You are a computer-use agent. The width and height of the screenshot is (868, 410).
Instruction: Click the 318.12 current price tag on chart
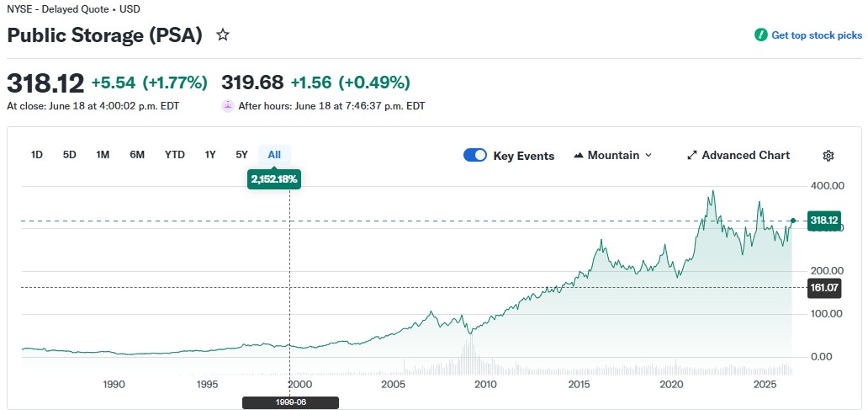(824, 221)
